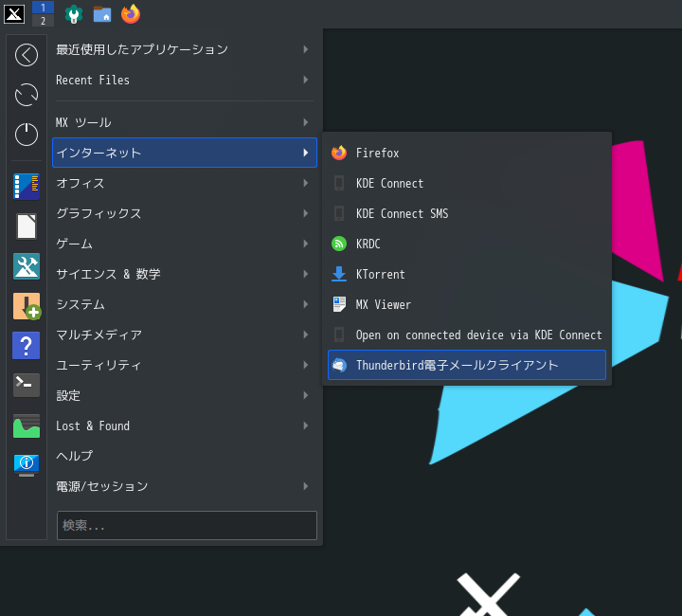Click the MX Linux start menu logo
Screen dimensions: 682x616
coord(14,14)
